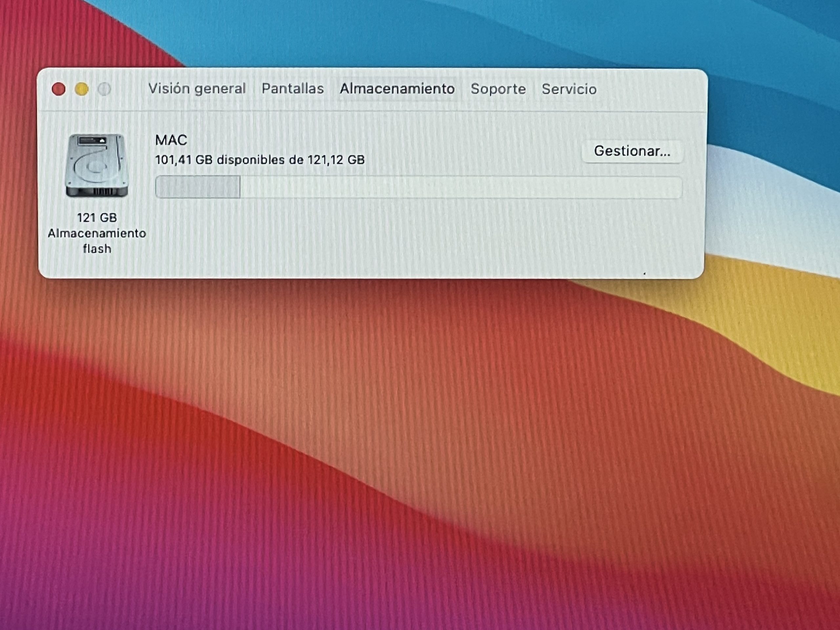Click the empty window area below storage bar
The image size is (840, 630).
coord(380,239)
